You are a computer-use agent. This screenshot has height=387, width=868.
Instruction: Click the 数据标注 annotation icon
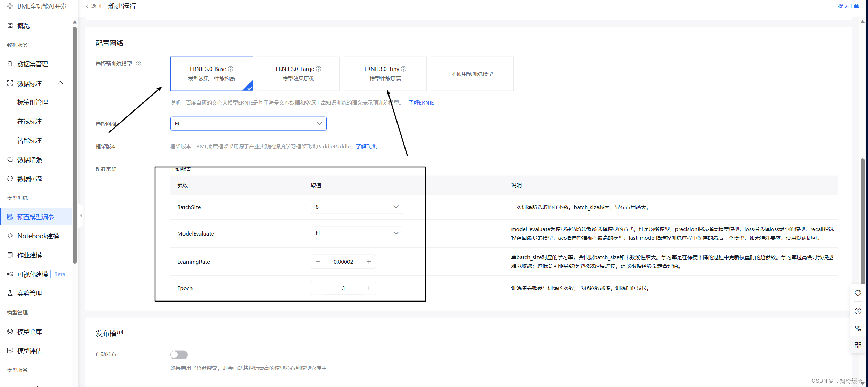pos(10,83)
